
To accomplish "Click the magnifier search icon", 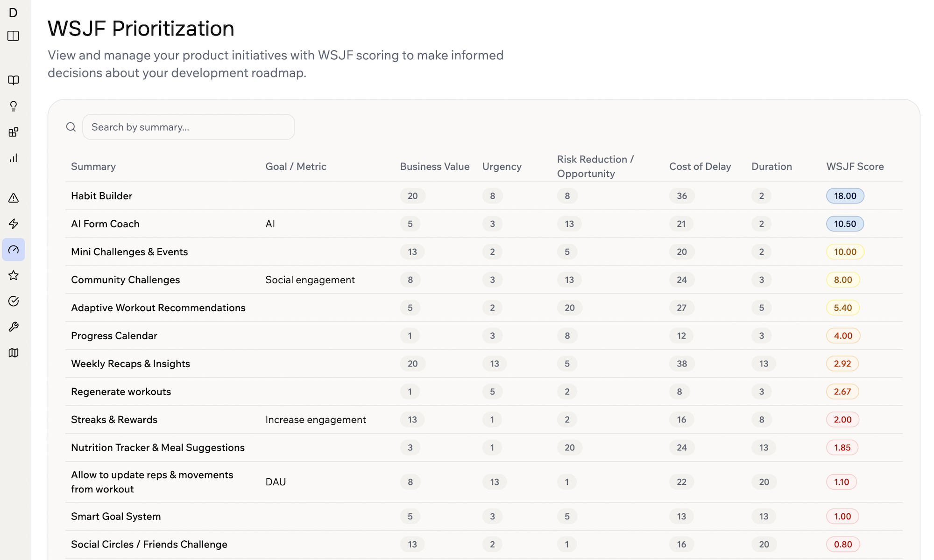I will click(x=71, y=127).
